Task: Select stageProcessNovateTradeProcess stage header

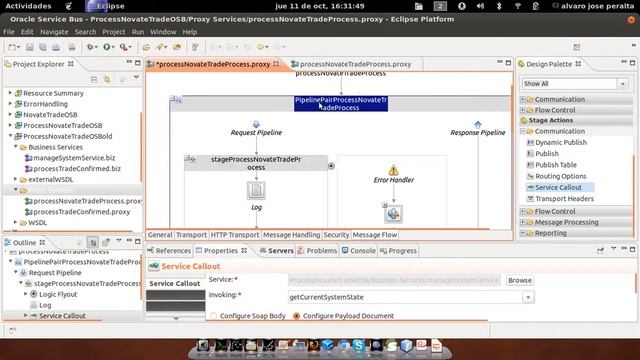Action: [256, 163]
